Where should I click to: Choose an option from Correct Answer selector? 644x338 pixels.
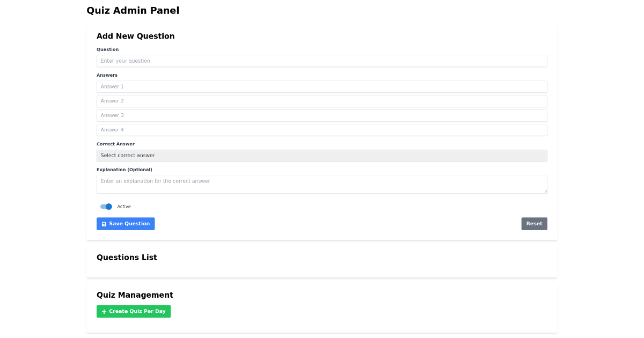322,156
